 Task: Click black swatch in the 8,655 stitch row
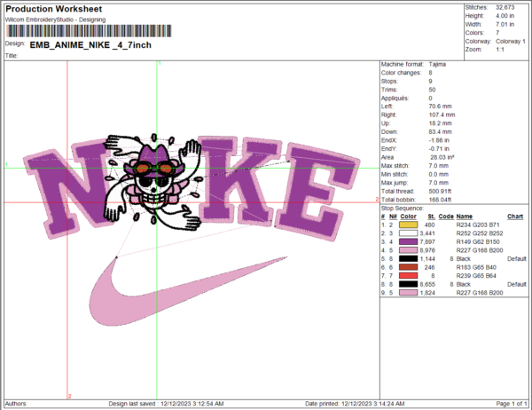(x=408, y=284)
